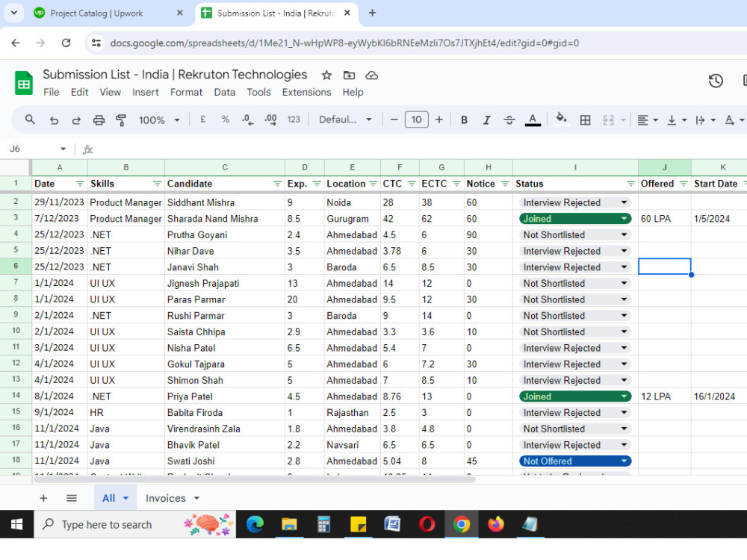747x560 pixels.
Task: Click the Undo arrow in toolbar
Action: point(54,120)
